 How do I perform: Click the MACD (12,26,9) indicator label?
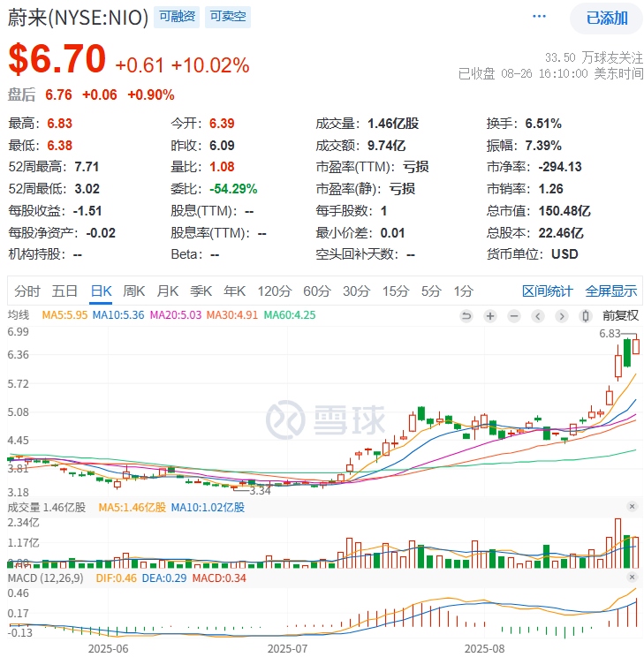point(45,578)
